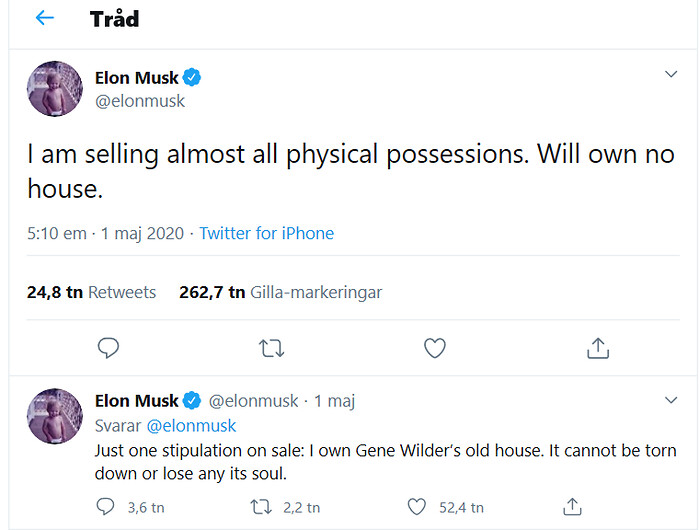
Task: Like the main tweet with the heart
Action: [x=435, y=348]
